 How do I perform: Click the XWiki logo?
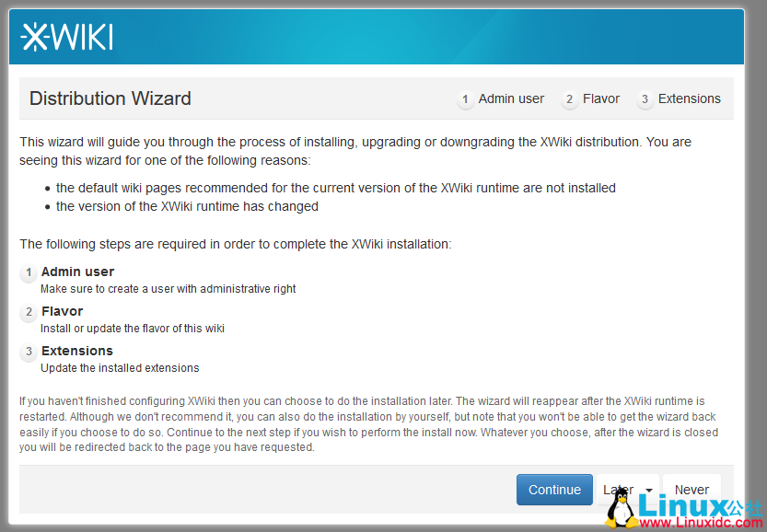(x=65, y=36)
